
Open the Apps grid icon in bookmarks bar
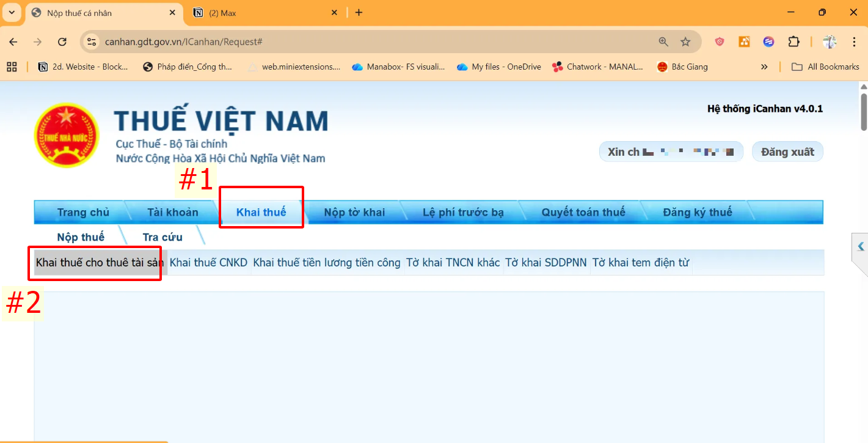coord(12,67)
